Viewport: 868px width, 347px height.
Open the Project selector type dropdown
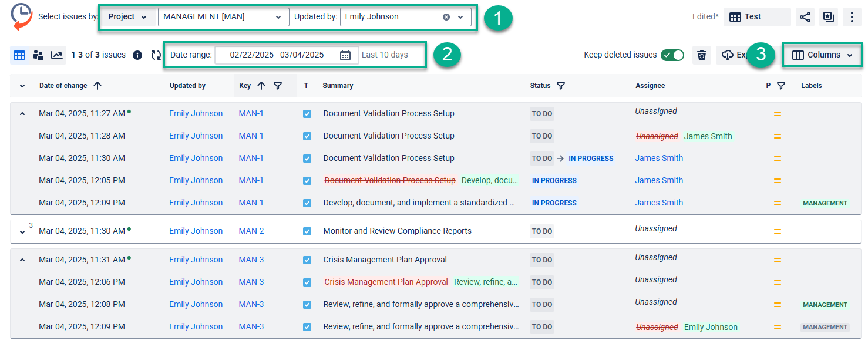tap(127, 17)
